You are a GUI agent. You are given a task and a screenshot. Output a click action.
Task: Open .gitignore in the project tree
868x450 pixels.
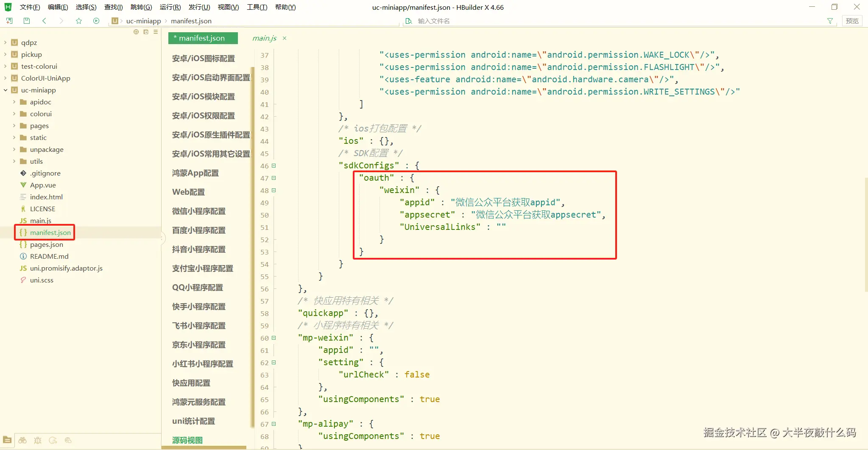[45, 173]
